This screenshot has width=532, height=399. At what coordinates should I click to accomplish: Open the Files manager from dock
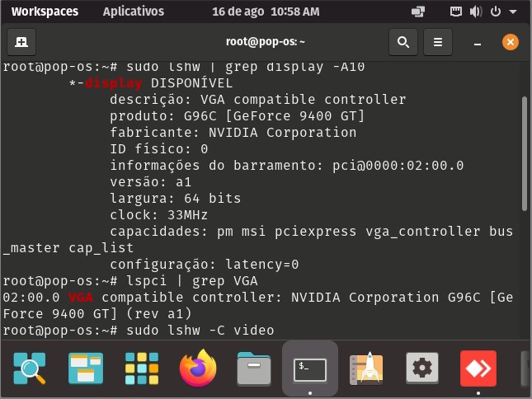[x=254, y=368]
